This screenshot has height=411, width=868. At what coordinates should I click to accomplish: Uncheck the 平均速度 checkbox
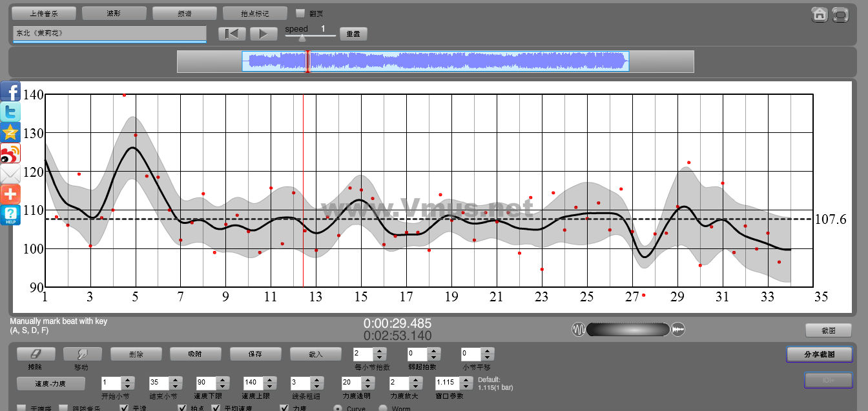pos(216,408)
